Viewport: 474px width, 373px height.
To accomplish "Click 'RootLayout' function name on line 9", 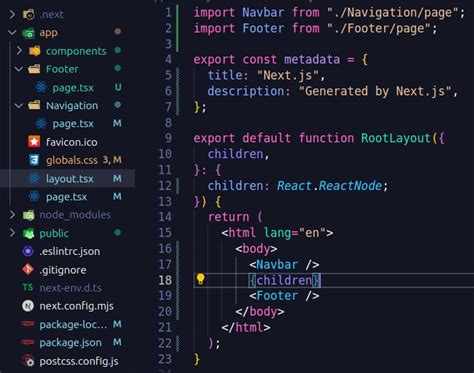I will coord(396,138).
